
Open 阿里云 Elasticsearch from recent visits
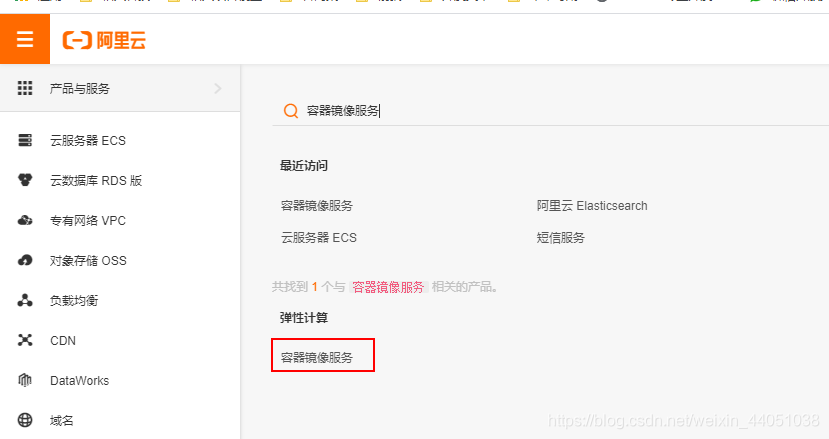tap(592, 206)
